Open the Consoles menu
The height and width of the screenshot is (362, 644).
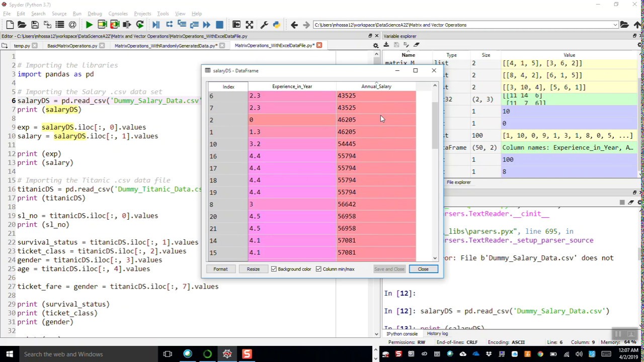point(118,14)
